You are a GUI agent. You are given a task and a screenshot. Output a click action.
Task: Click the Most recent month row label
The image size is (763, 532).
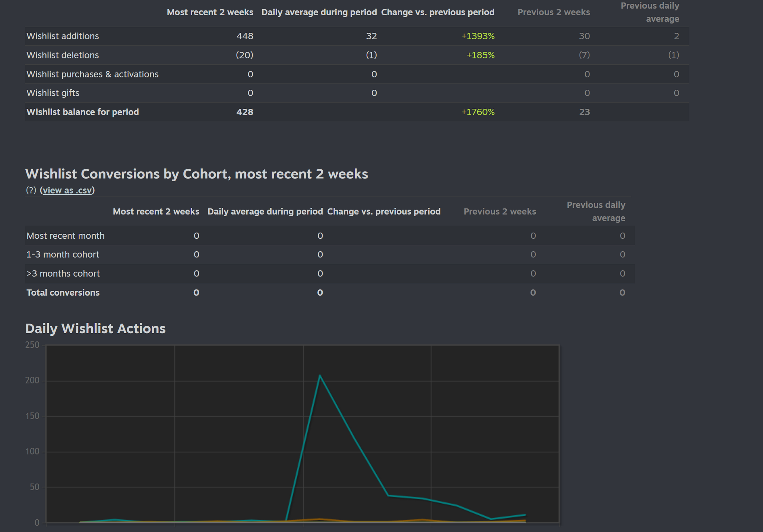point(66,236)
